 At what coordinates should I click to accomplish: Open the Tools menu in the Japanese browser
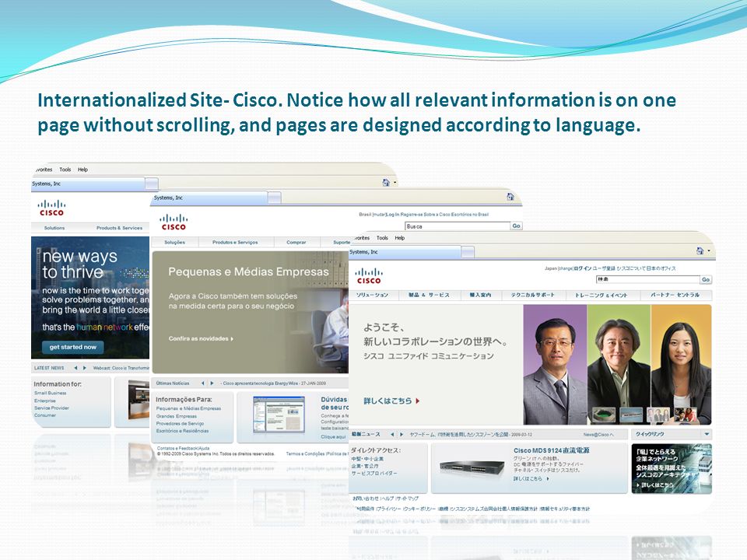382,238
